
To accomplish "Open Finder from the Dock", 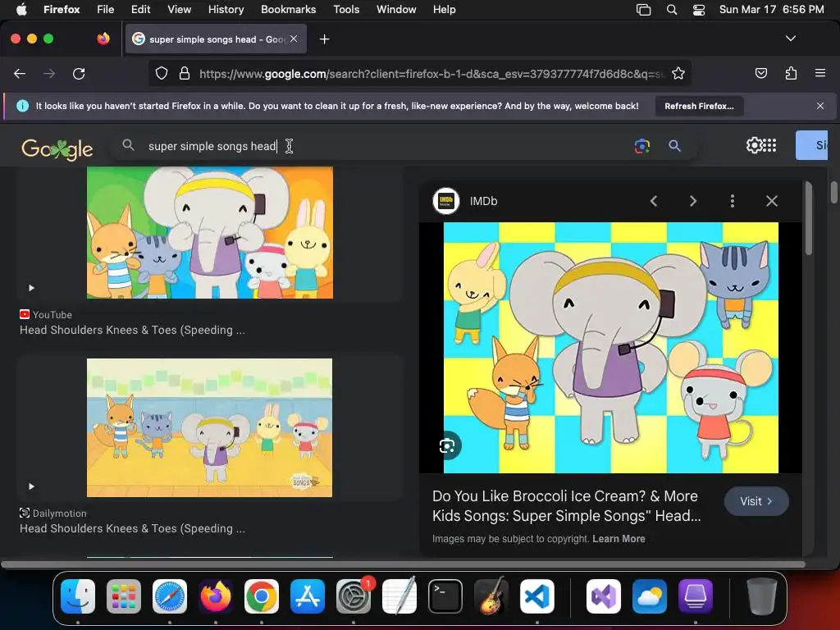I will click(78, 596).
